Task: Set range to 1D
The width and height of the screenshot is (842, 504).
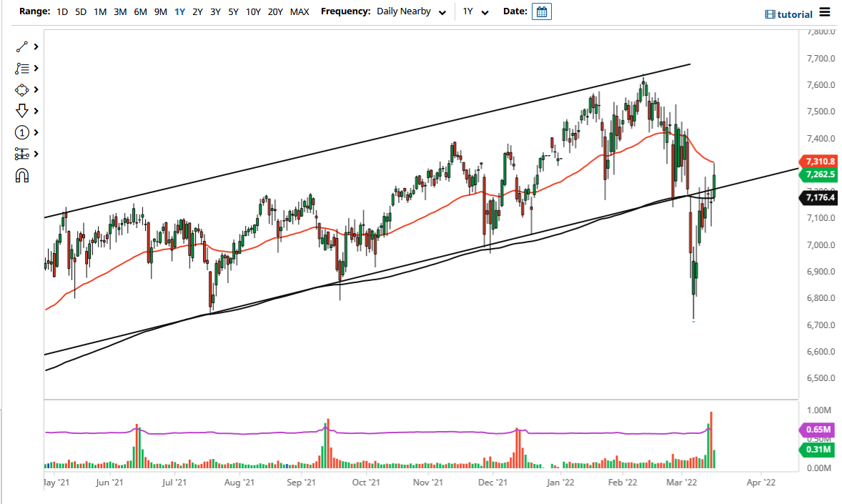Action: [62, 12]
